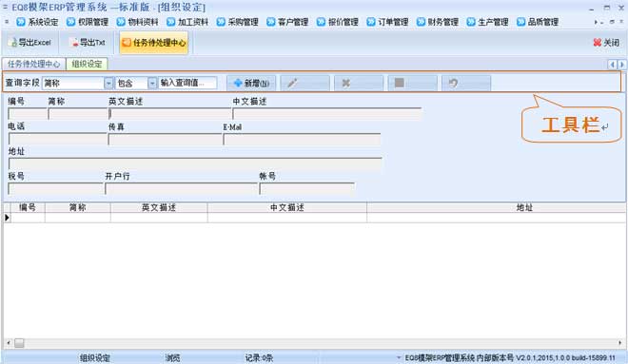The height and width of the screenshot is (364, 628).
Task: Open the 系统设定 menu
Action: (x=38, y=22)
